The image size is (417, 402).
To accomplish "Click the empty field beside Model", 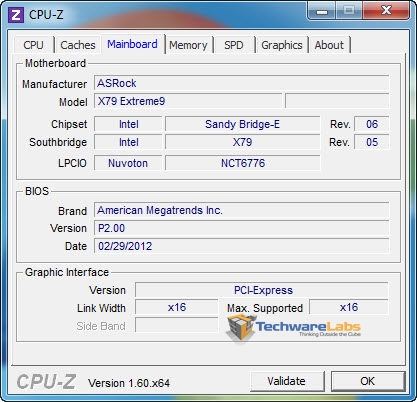I will pyautogui.click(x=337, y=101).
